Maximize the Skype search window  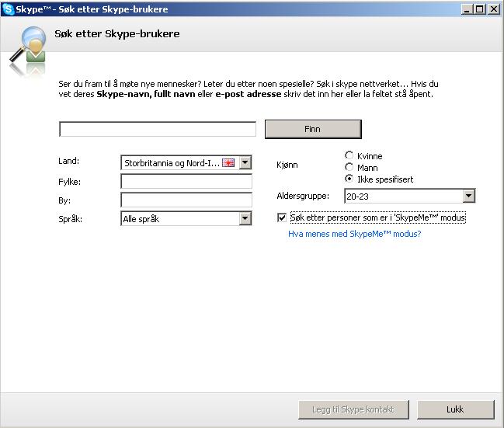pyautogui.click(x=480, y=9)
